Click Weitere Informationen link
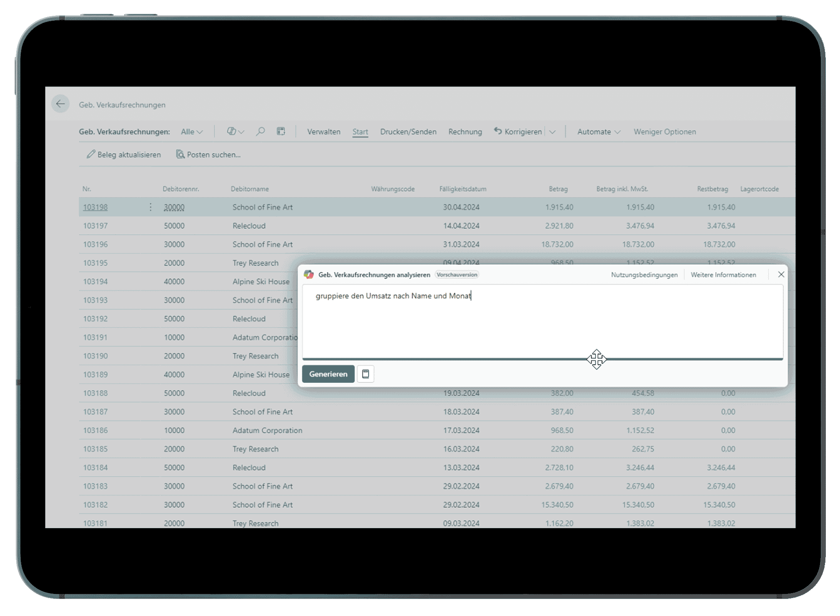 click(x=723, y=275)
